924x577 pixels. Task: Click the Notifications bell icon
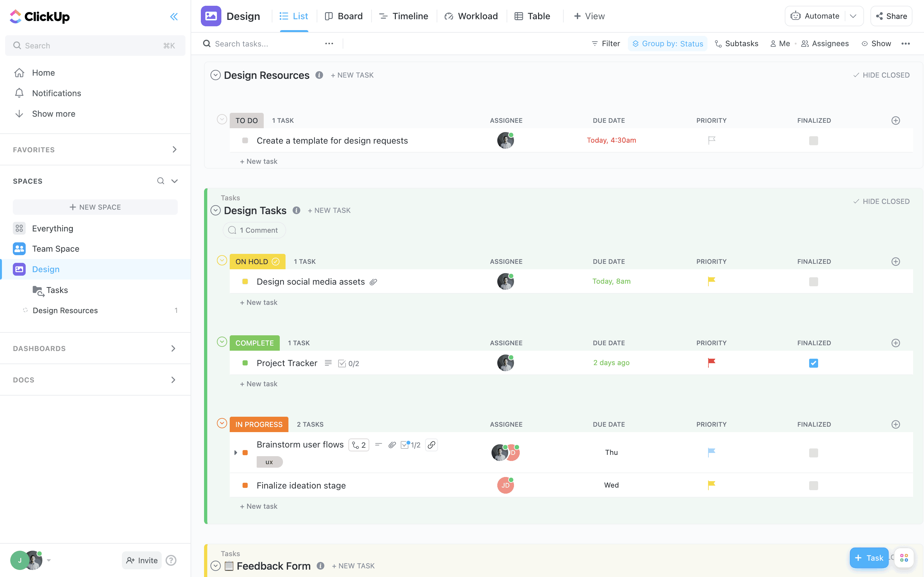coord(19,93)
